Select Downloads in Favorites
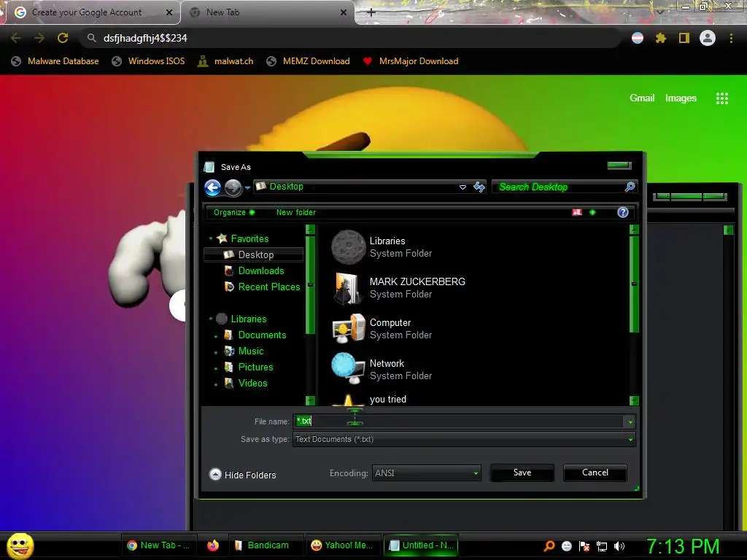The image size is (747, 560). (x=260, y=271)
